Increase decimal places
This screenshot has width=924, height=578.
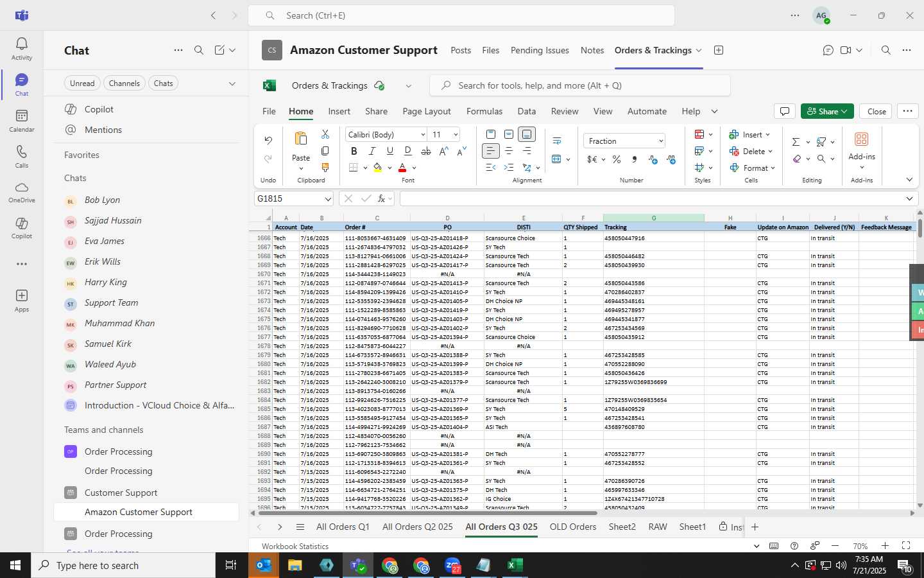653,159
